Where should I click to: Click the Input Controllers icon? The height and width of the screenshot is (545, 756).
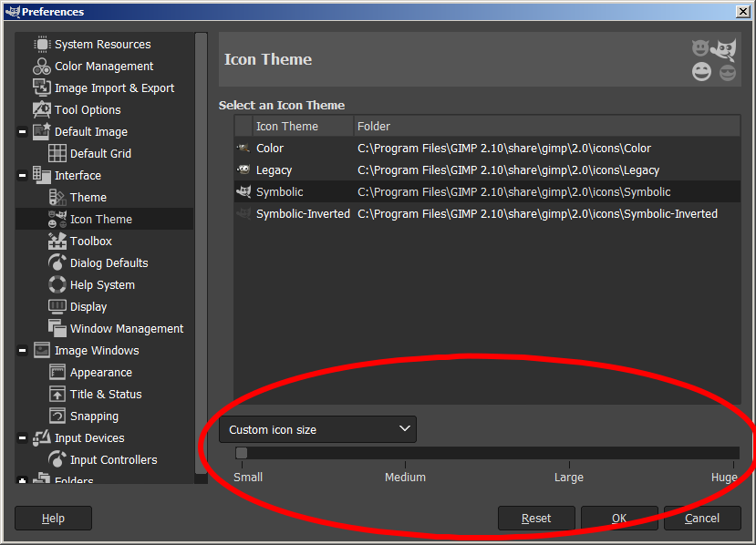pyautogui.click(x=57, y=459)
